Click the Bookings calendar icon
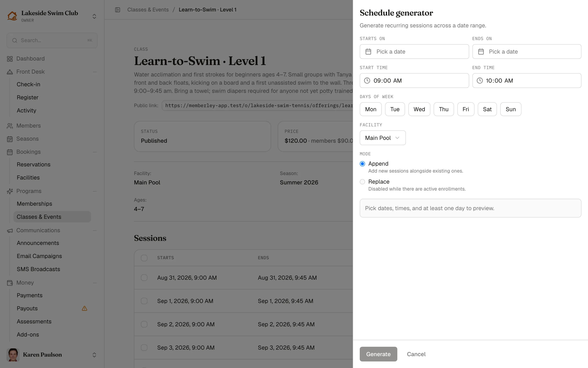 pos(10,152)
